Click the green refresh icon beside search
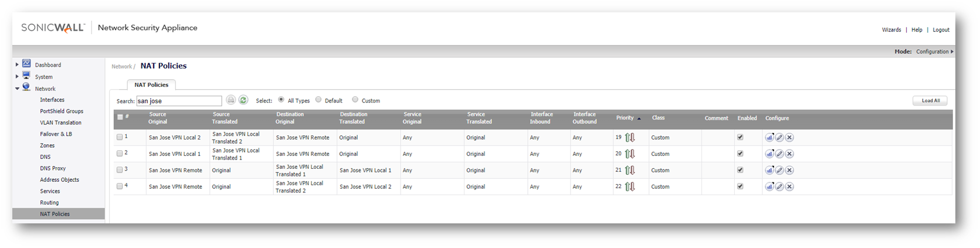Screen dimensions: 980x248 [243, 100]
